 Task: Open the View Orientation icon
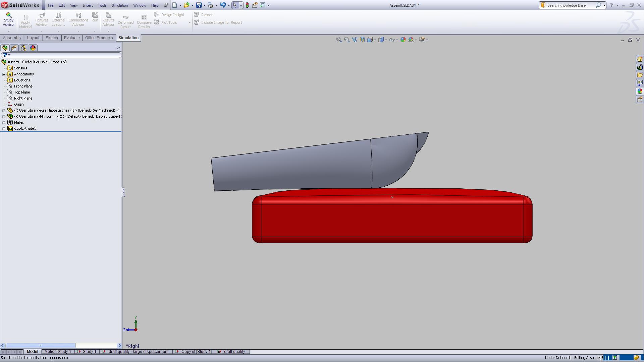click(x=370, y=40)
